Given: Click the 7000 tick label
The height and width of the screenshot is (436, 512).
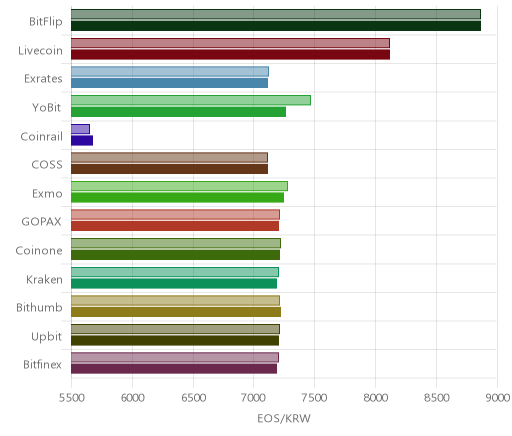Looking at the screenshot, I should point(254,398).
